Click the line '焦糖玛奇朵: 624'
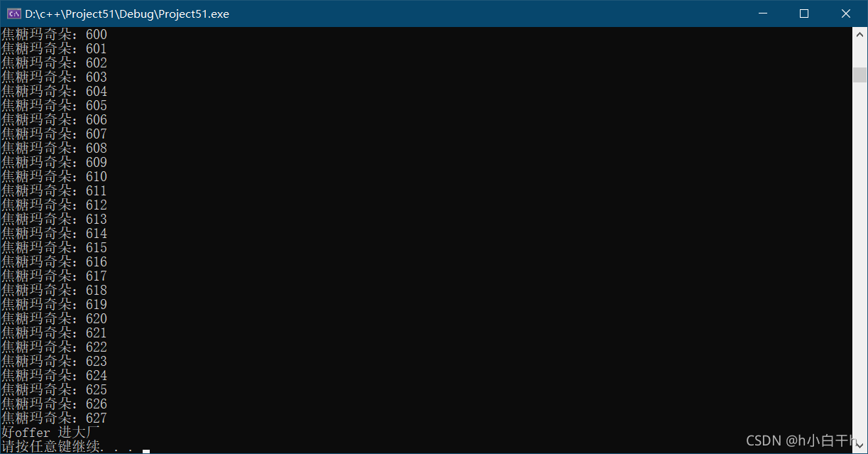 pyautogui.click(x=54, y=375)
